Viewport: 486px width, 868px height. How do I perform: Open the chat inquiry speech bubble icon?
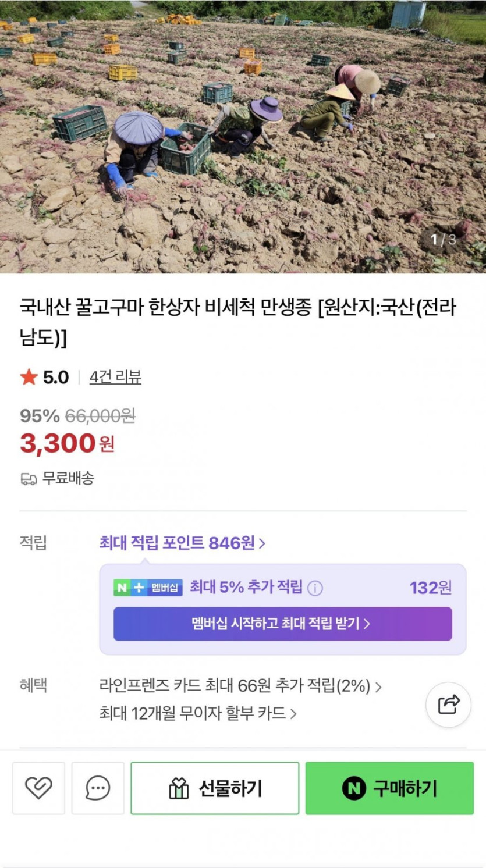click(x=98, y=788)
